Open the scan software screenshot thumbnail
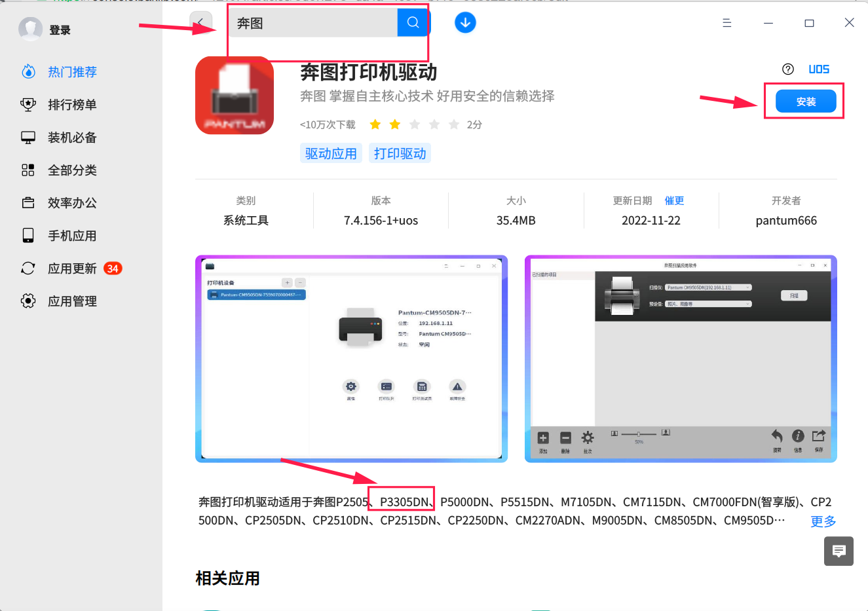This screenshot has height=611, width=868. (681, 359)
